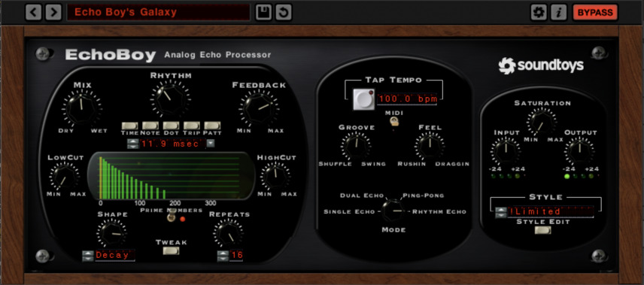The image size is (644, 285).
Task: Click the HighCut knob
Action: tap(275, 177)
